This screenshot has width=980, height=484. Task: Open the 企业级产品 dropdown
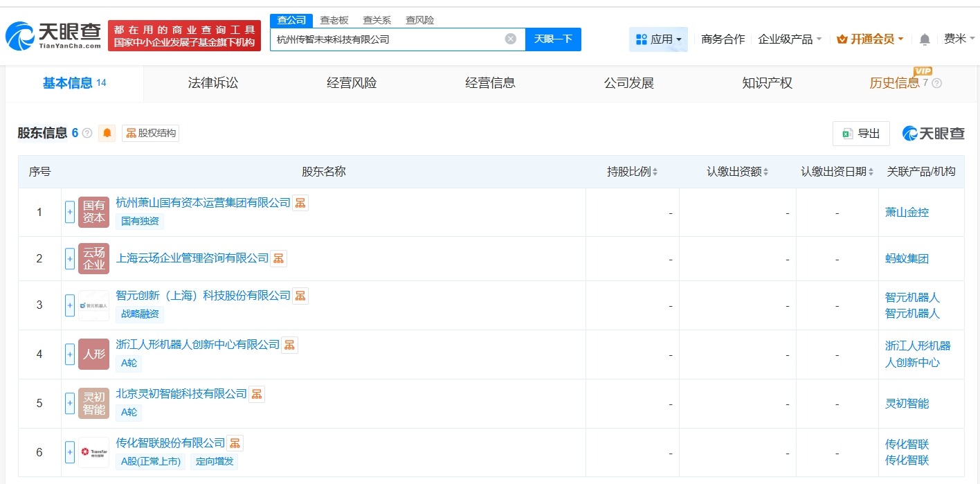(x=790, y=39)
